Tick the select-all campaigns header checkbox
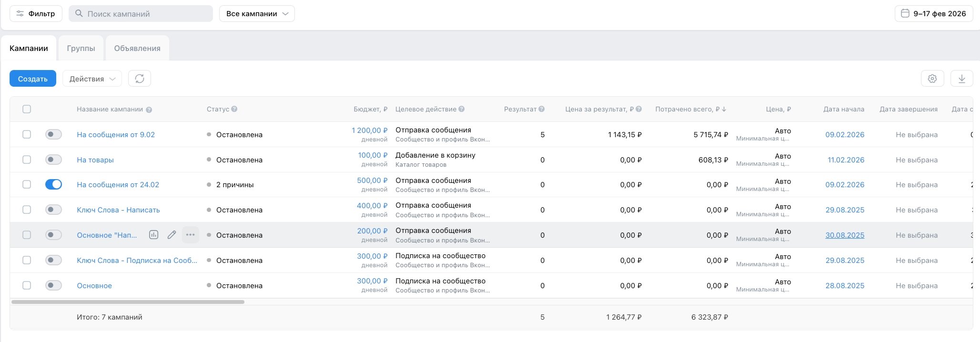Viewport: 980px width, 342px height. click(27, 109)
